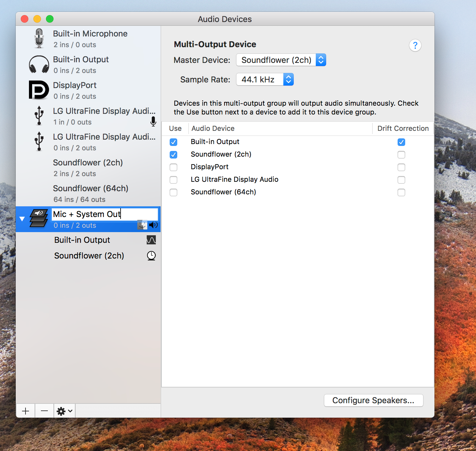Screen dimensions: 476x451
Task: Click the Drift Correction column header
Action: coord(403,128)
